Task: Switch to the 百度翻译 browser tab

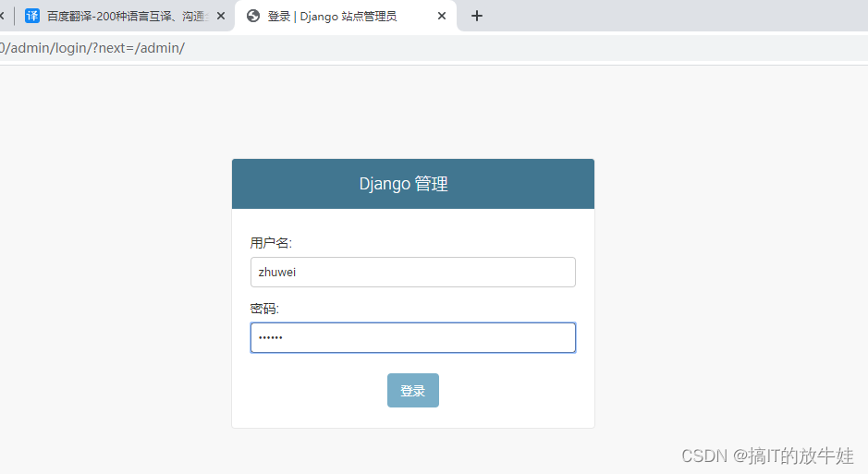Action: [x=125, y=16]
